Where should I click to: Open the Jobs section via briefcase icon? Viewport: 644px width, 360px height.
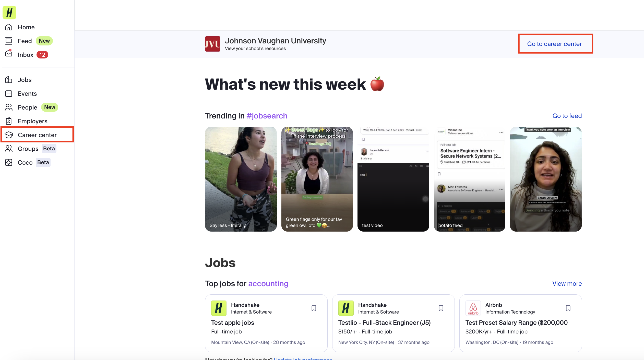tap(8, 80)
